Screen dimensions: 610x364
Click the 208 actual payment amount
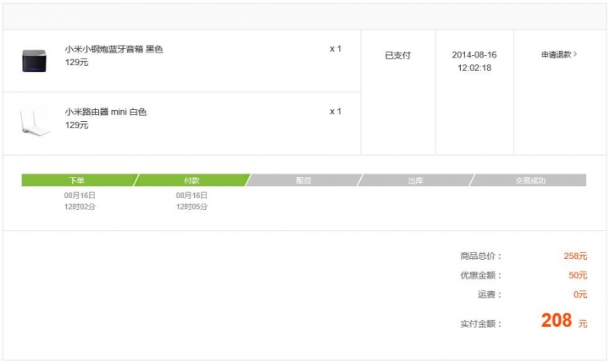[x=557, y=321]
